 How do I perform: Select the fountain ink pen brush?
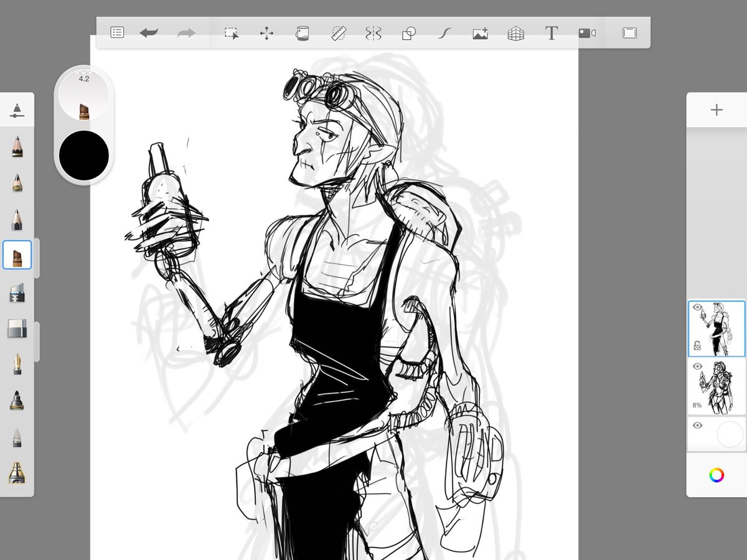coord(17,364)
